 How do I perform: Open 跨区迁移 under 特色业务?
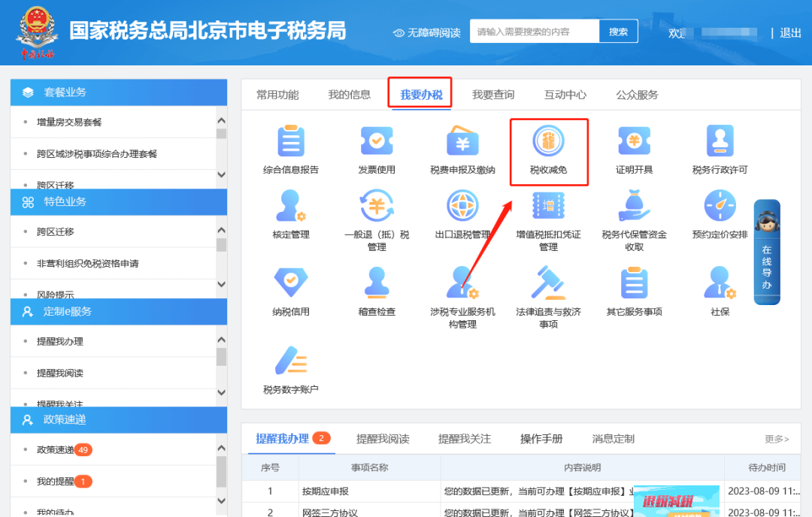(56, 231)
